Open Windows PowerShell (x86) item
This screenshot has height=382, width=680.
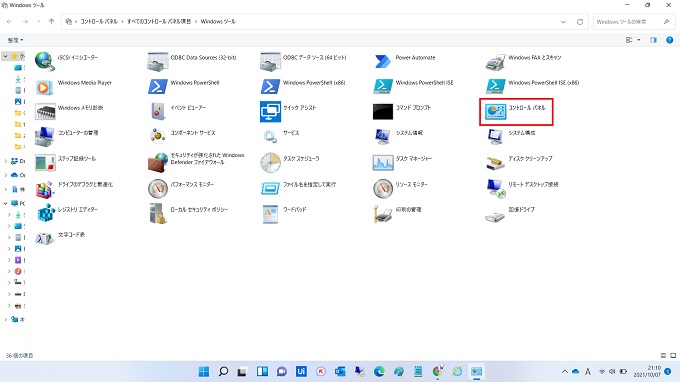point(303,86)
